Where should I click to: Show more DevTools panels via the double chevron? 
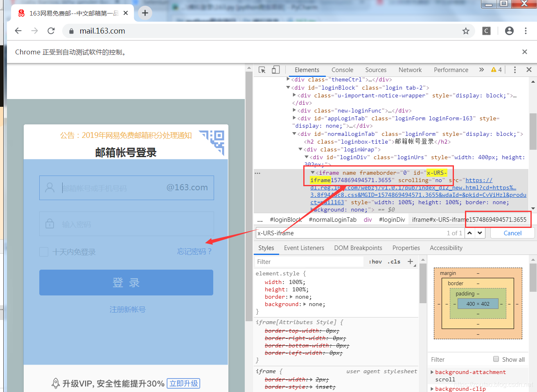pos(481,70)
